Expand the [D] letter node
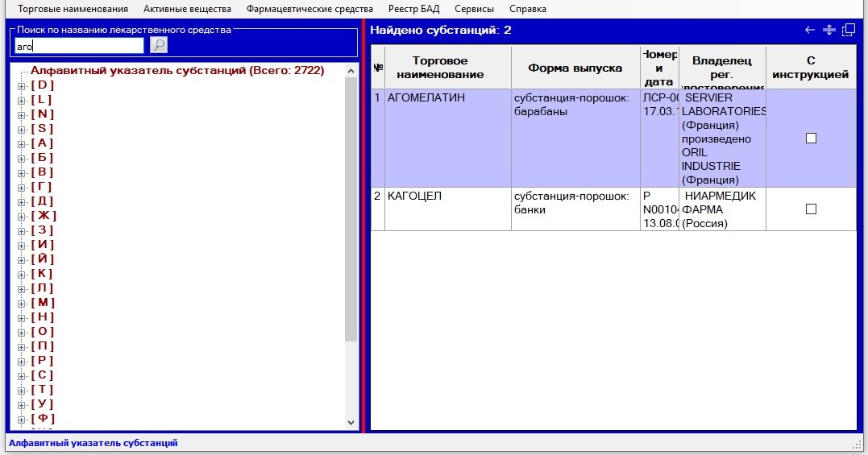Viewport: 868px width, 455px height. (x=22, y=85)
